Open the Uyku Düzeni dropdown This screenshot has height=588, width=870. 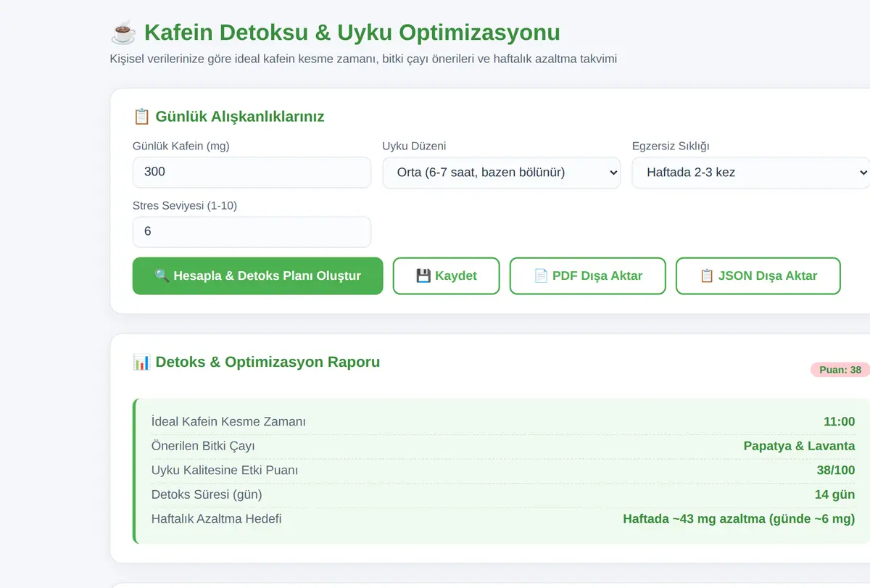[501, 173]
